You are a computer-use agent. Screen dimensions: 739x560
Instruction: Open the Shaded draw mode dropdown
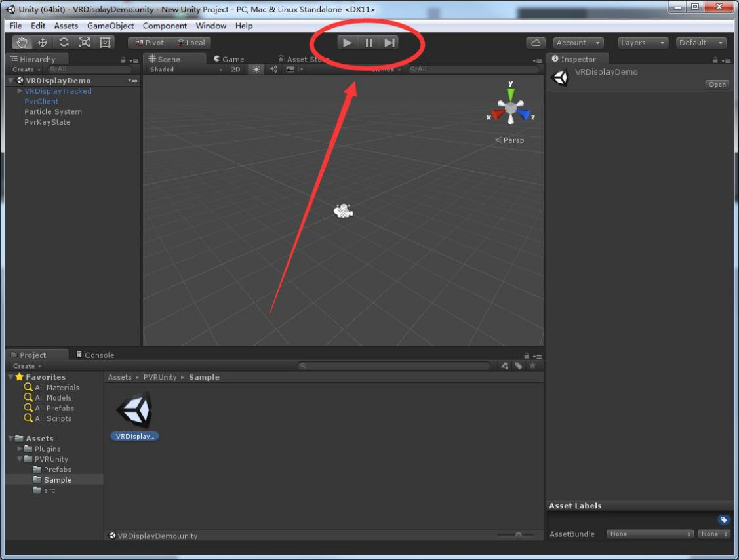click(185, 70)
